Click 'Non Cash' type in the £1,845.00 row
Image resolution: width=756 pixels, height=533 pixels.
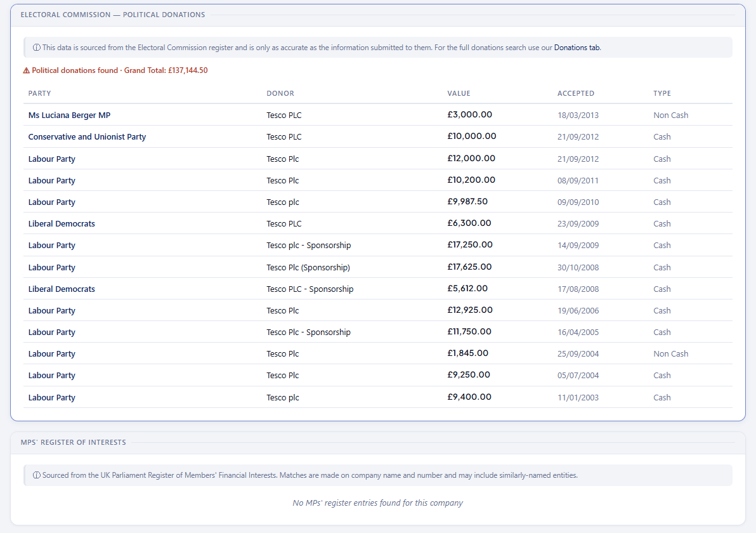coord(670,353)
